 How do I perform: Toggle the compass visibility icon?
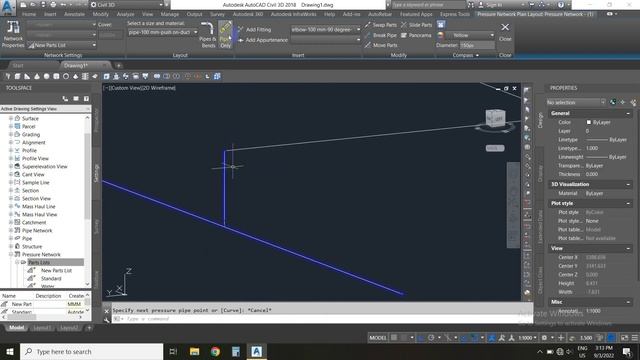tap(441, 25)
